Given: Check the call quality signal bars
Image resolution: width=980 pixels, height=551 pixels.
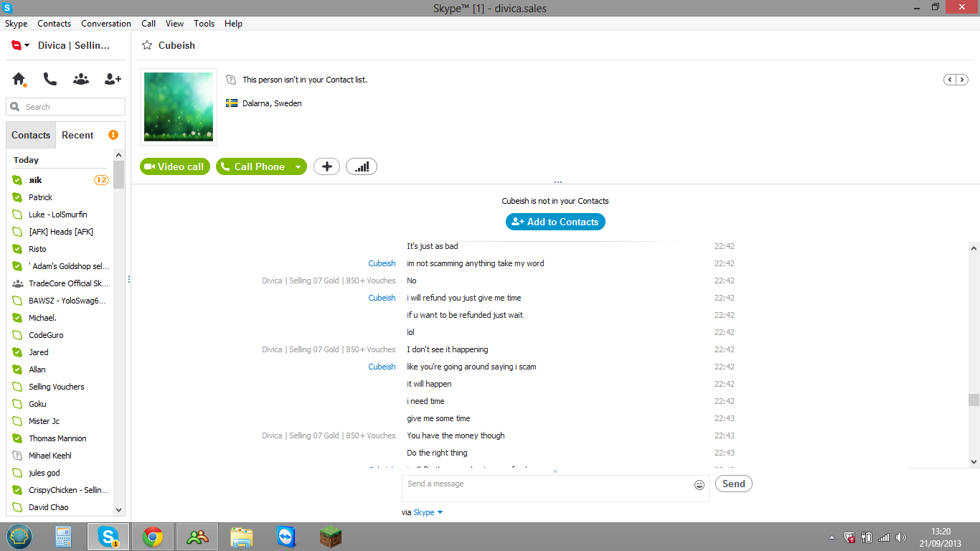Looking at the screenshot, I should pos(362,166).
